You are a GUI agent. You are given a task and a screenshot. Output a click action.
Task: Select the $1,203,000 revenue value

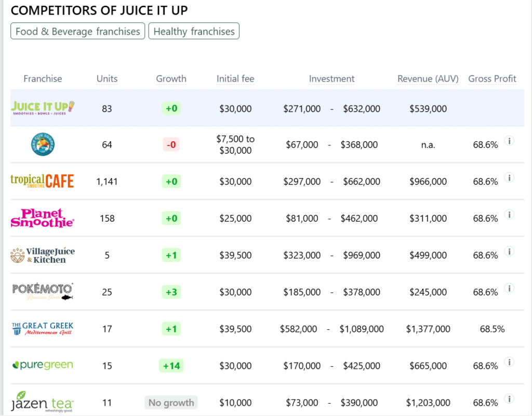pos(428,403)
